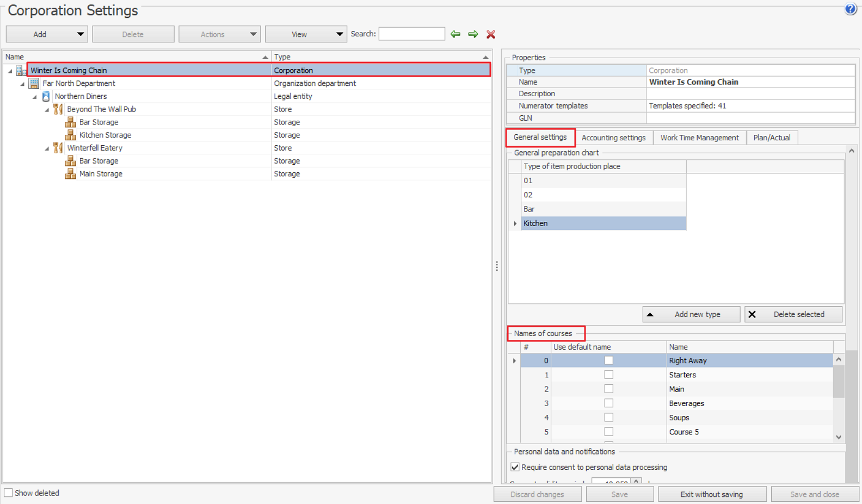862x504 pixels.
Task: Focus the Search input field
Action: click(411, 34)
